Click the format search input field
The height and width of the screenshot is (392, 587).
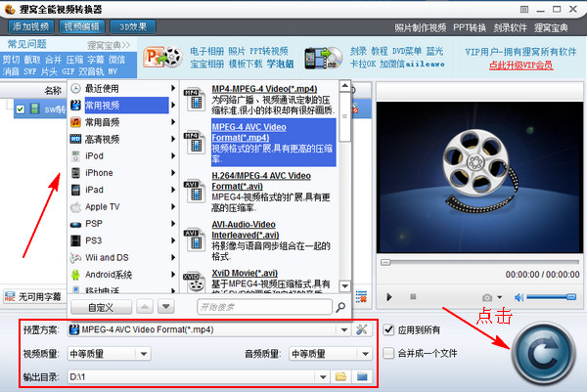(x=264, y=307)
